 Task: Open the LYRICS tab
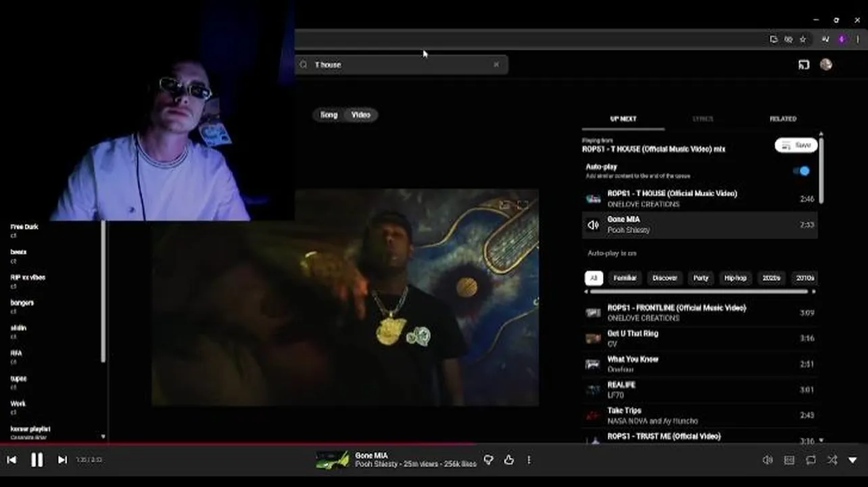coord(703,119)
